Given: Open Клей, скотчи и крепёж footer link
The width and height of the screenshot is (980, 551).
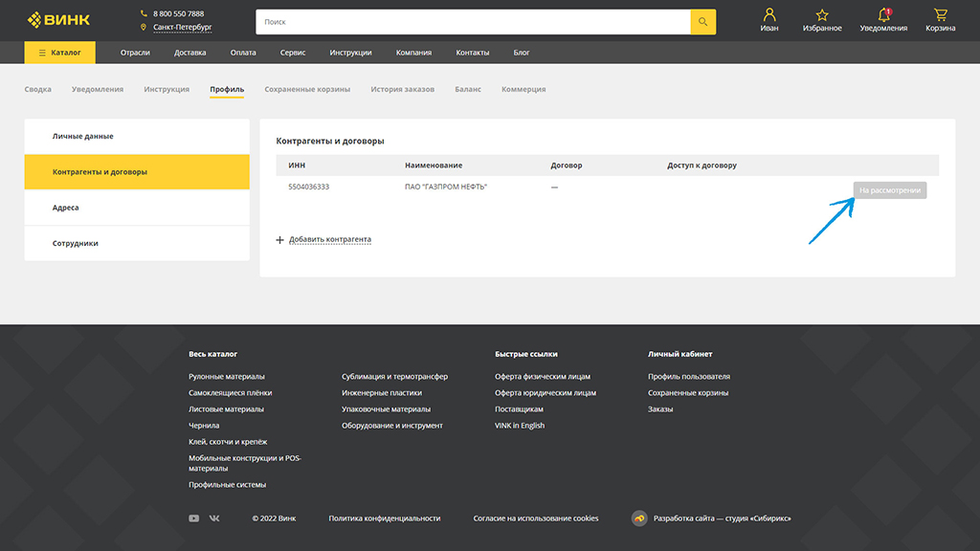Looking at the screenshot, I should [x=228, y=442].
